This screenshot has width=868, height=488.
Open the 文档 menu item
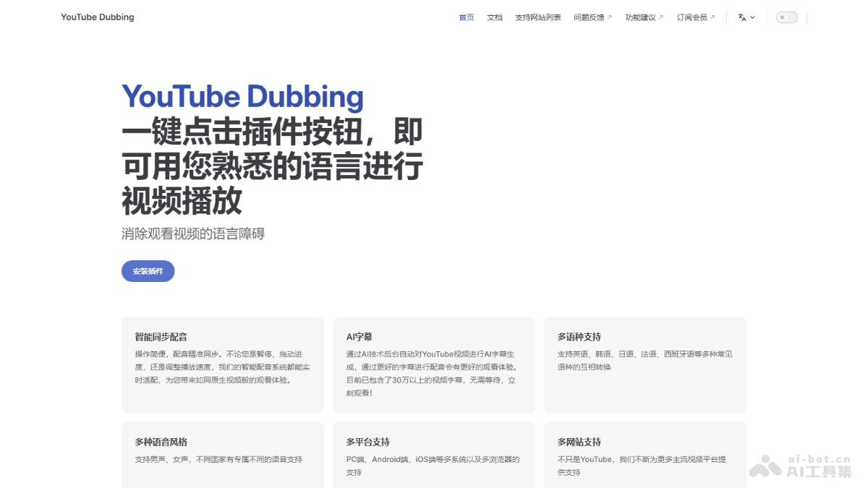pos(494,17)
